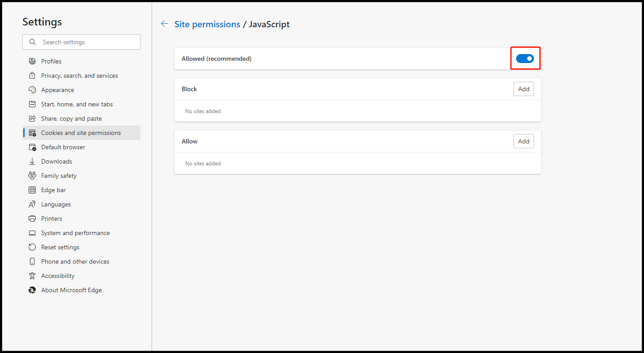This screenshot has width=644, height=353.
Task: Disable the Allowed (recommended) JavaScript toggle
Action: pyautogui.click(x=525, y=59)
